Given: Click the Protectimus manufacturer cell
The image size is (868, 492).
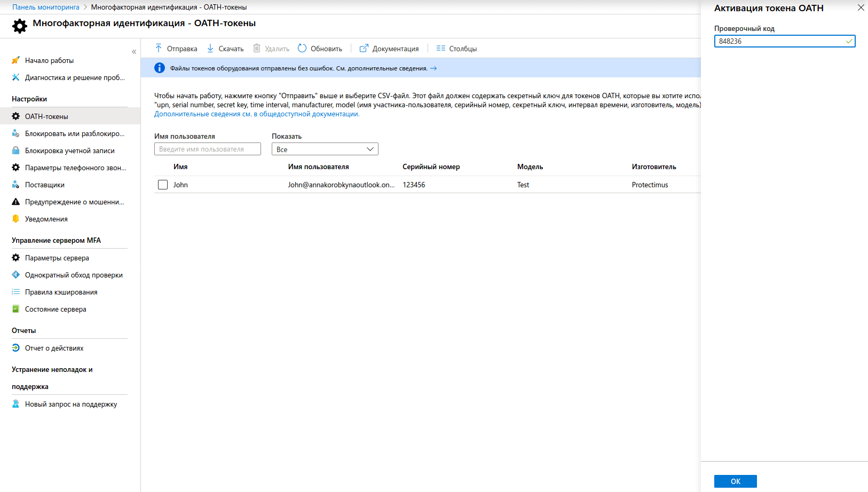Looking at the screenshot, I should tap(650, 185).
